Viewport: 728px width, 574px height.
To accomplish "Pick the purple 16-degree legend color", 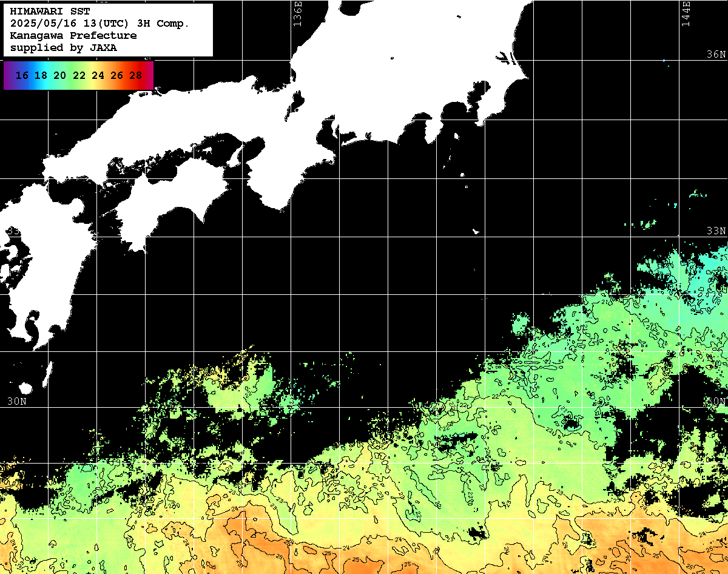I will pos(22,75).
